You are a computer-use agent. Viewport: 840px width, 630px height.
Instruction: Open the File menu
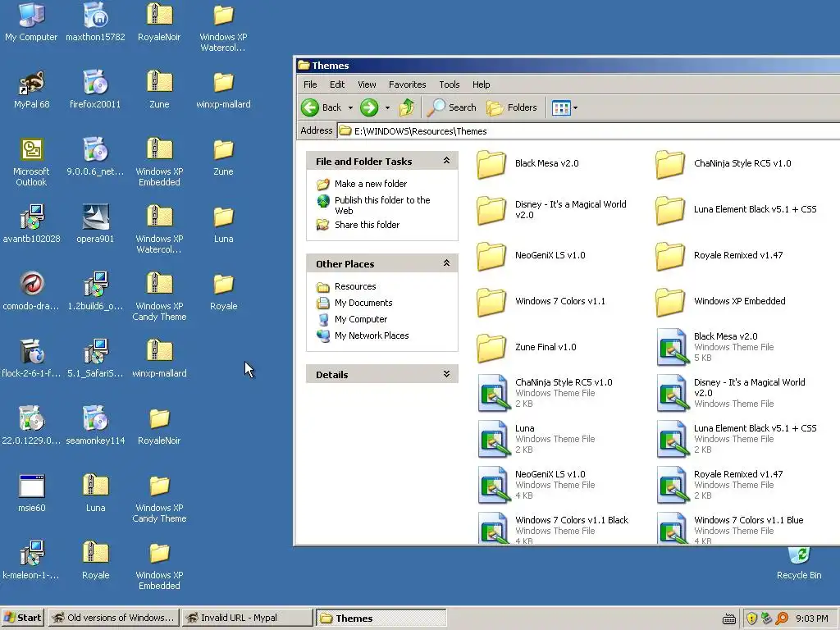pyautogui.click(x=310, y=84)
